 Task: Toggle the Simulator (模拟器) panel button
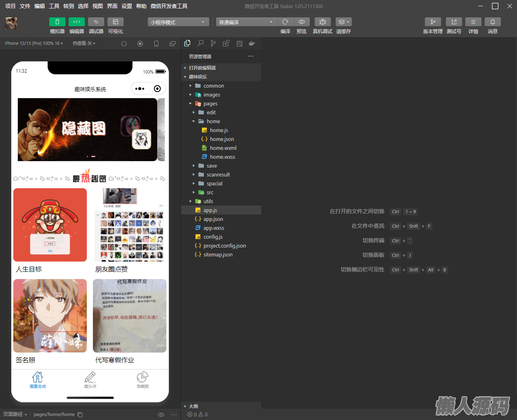pyautogui.click(x=57, y=22)
